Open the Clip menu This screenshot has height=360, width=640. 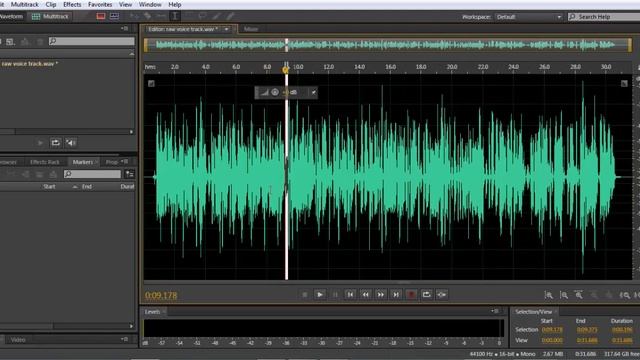[51, 4]
